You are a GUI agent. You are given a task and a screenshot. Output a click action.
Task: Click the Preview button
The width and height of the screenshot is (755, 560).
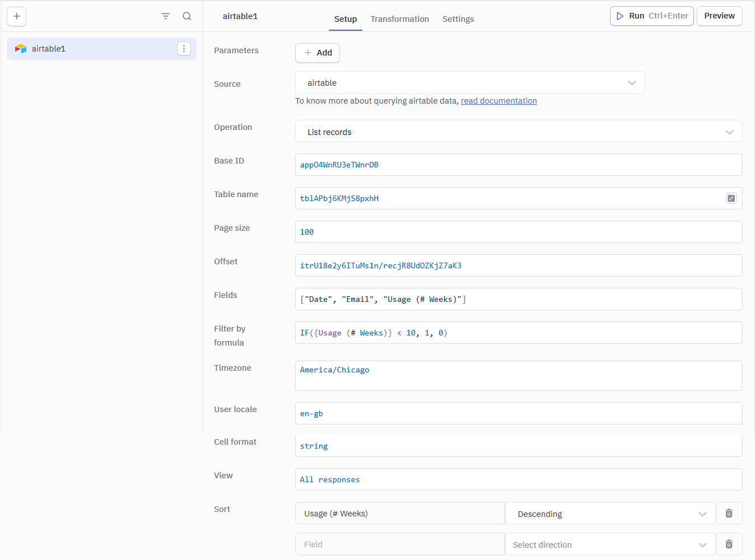tap(719, 16)
